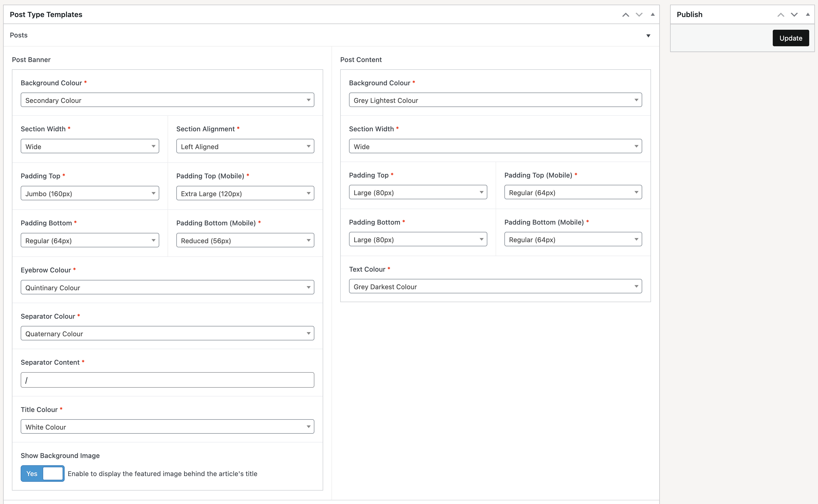
Task: Move Post Type Templates panel up
Action: (x=626, y=15)
